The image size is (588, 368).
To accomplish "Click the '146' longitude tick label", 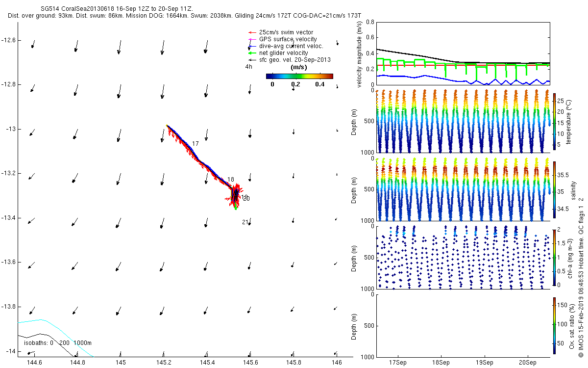I will coord(336,362).
